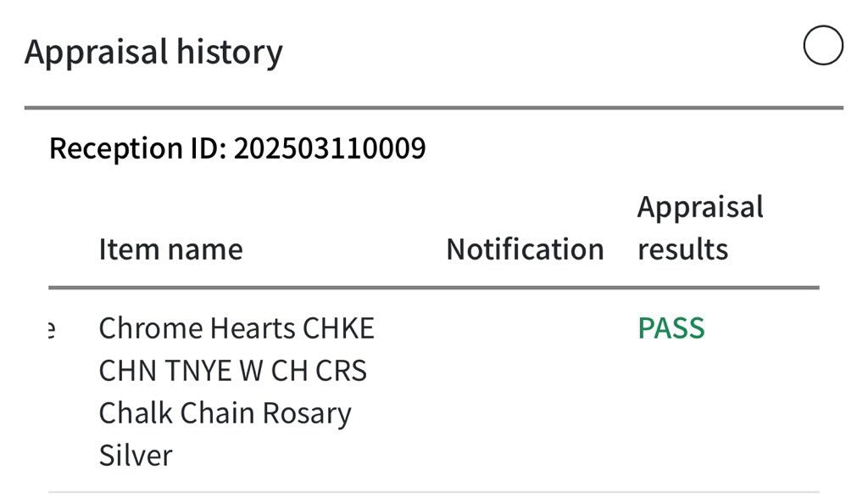Image resolution: width=868 pixels, height=504 pixels.
Task: Select the circle radio button beside Appraisal history
Action: pyautogui.click(x=822, y=46)
